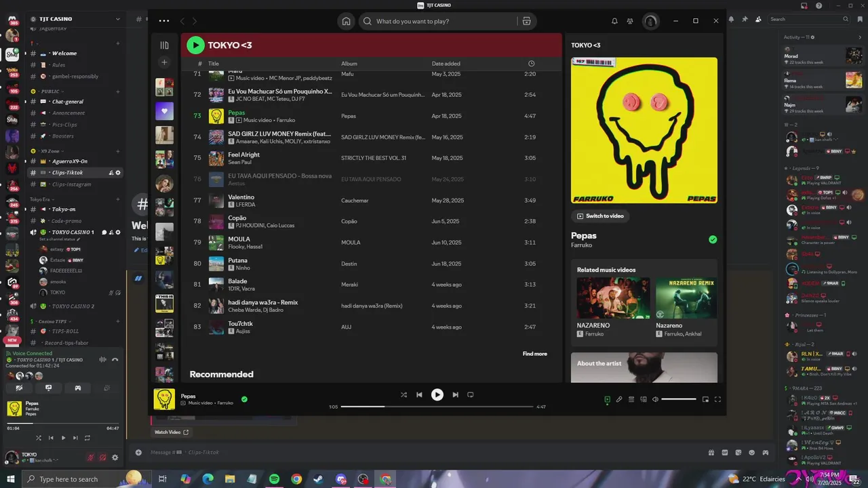
Task: Click Switch to video button
Action: click(x=600, y=216)
